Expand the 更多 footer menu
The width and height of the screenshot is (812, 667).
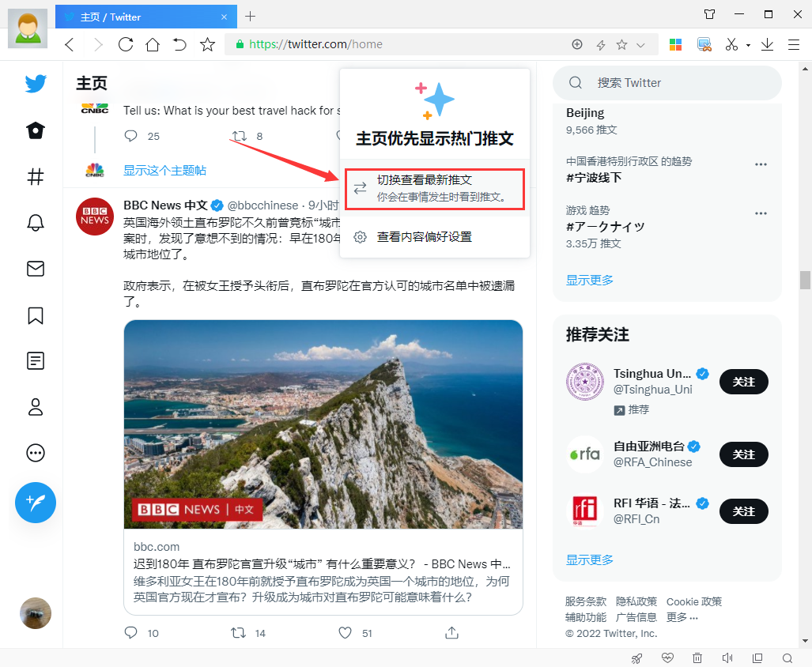[x=682, y=616]
